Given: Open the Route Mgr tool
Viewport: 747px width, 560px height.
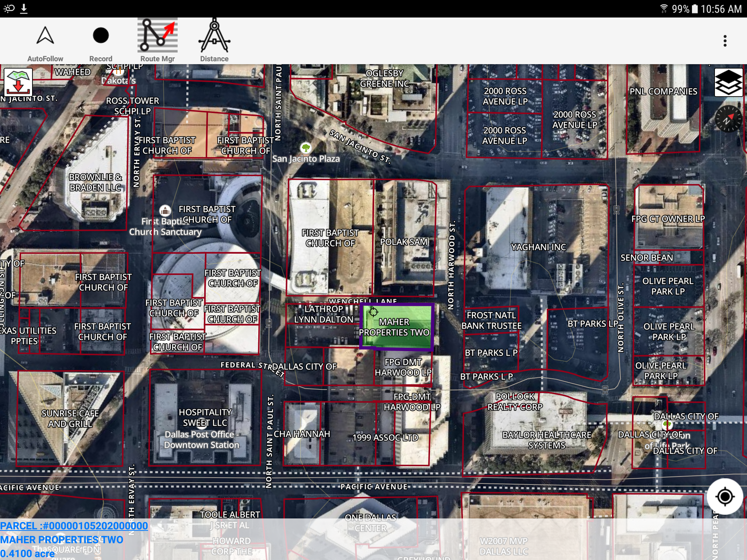Looking at the screenshot, I should pyautogui.click(x=158, y=35).
